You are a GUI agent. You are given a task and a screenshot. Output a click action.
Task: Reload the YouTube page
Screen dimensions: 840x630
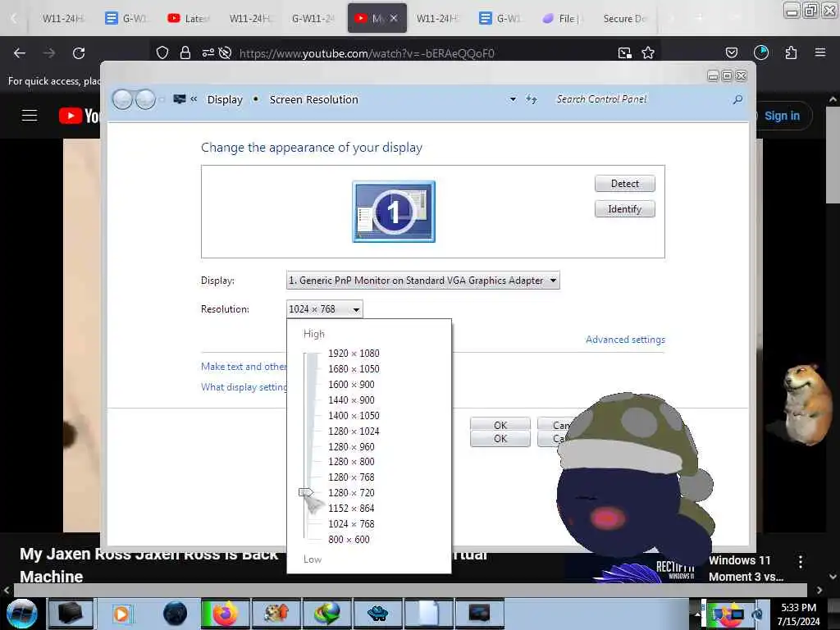pyautogui.click(x=79, y=53)
